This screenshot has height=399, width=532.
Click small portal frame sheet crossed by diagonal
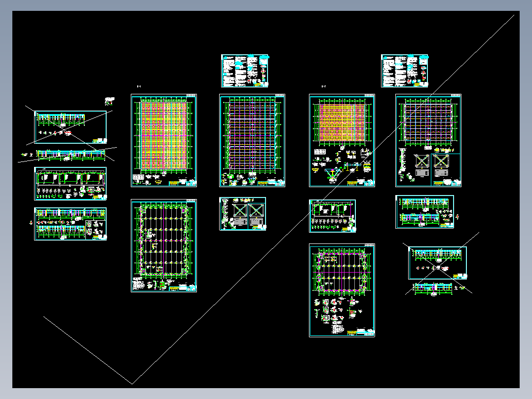333,216
